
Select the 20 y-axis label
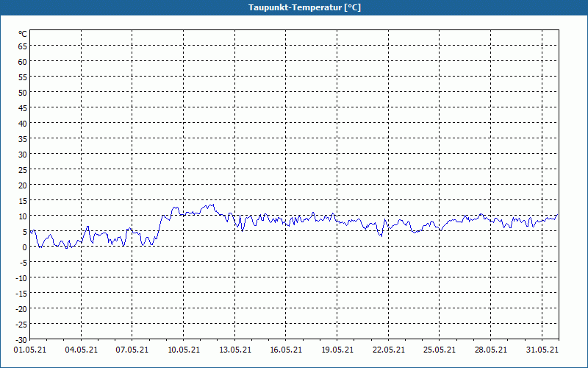[23, 185]
